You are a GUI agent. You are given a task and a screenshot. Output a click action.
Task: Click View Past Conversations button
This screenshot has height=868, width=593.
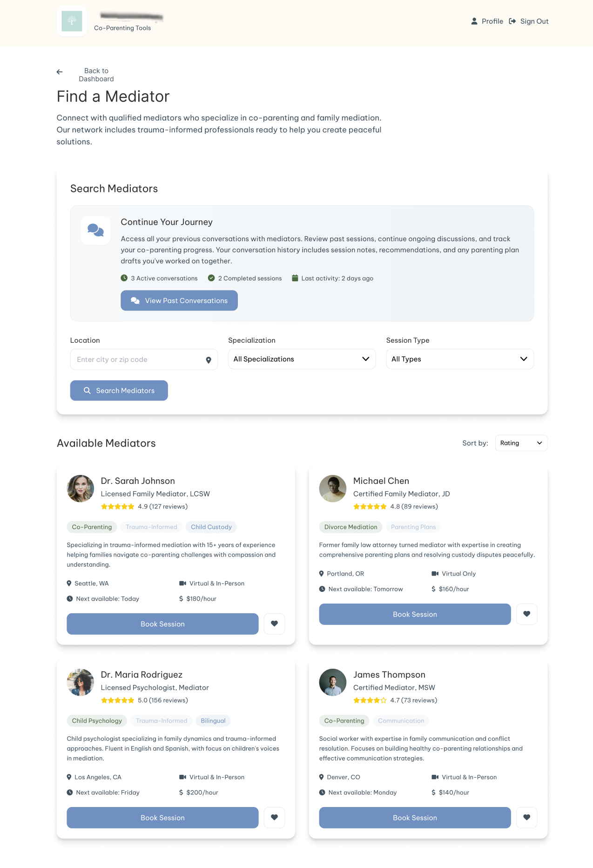179,301
